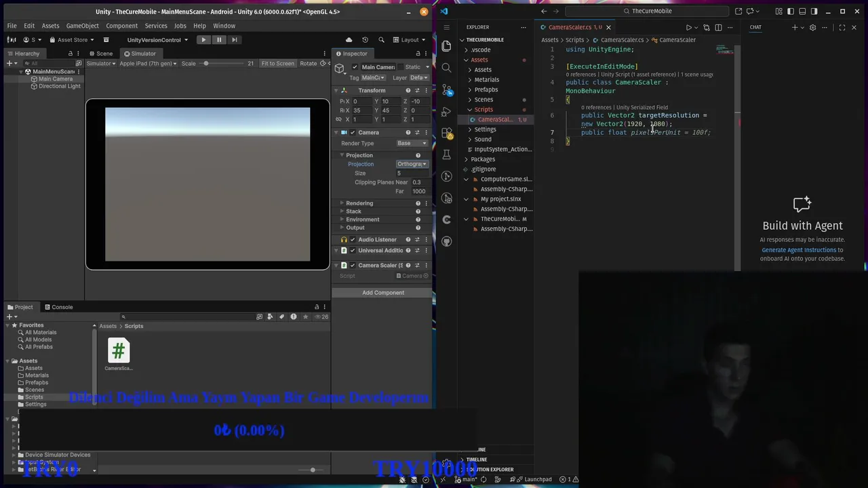Viewport: 868px width, 488px height.
Task: Click the Rotate button in Simulator
Action: point(309,64)
